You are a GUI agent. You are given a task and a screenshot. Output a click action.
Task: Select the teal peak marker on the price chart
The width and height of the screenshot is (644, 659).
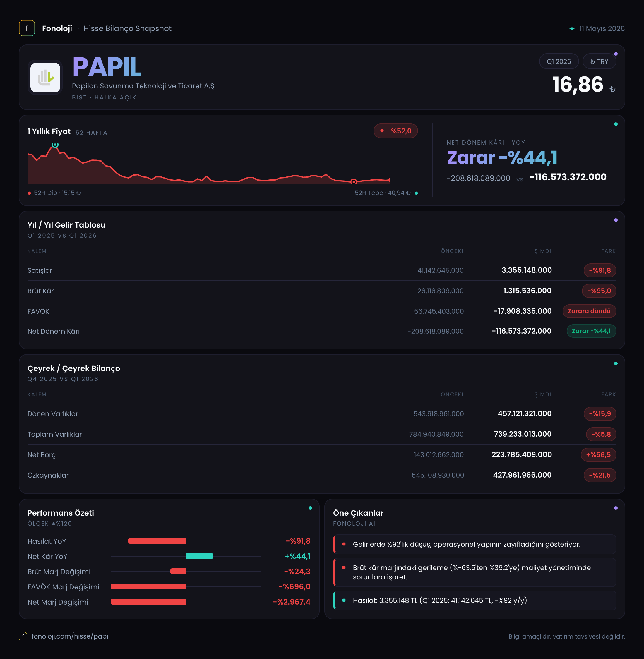pos(55,145)
